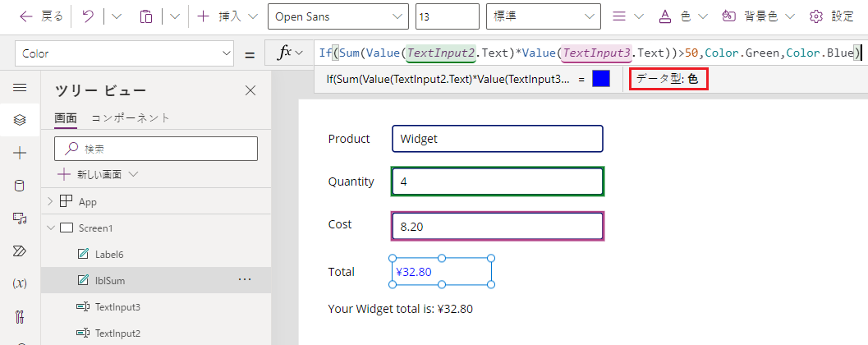Click the Label6 label-type icon
This screenshot has width=868, height=345.
point(84,254)
